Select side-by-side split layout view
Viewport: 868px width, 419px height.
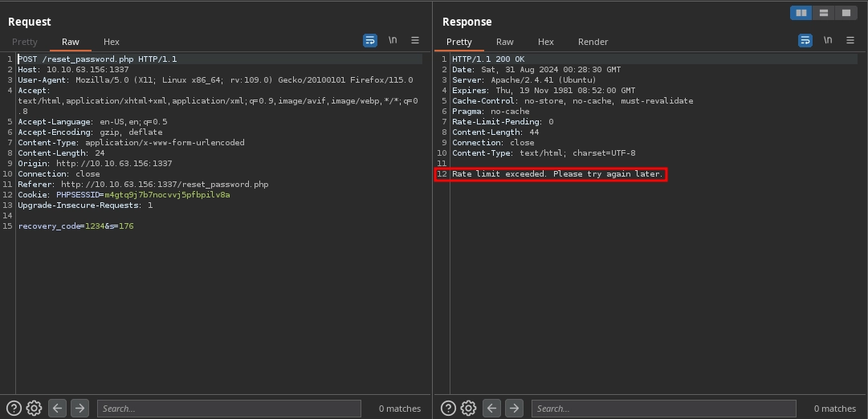point(801,13)
